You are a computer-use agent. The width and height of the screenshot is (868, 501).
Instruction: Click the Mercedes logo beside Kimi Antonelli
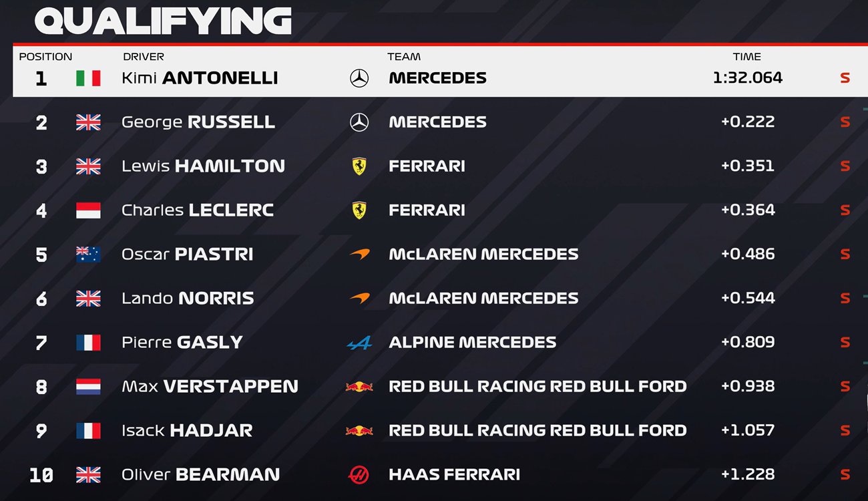[x=359, y=78]
